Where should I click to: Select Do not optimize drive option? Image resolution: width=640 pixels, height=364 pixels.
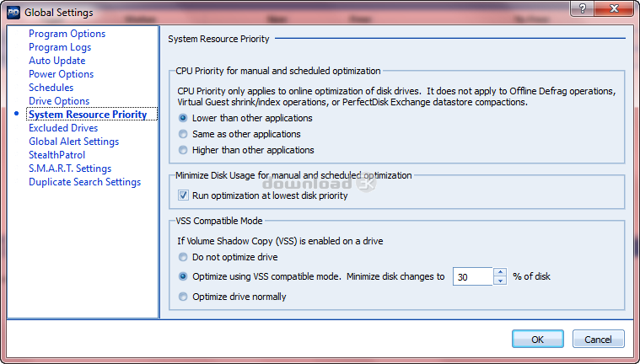(183, 257)
